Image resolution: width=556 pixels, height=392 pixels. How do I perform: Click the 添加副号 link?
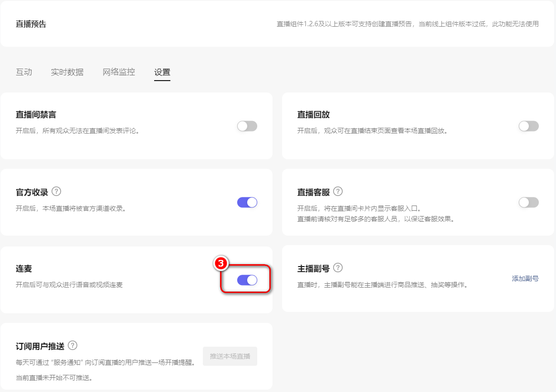pyautogui.click(x=525, y=279)
